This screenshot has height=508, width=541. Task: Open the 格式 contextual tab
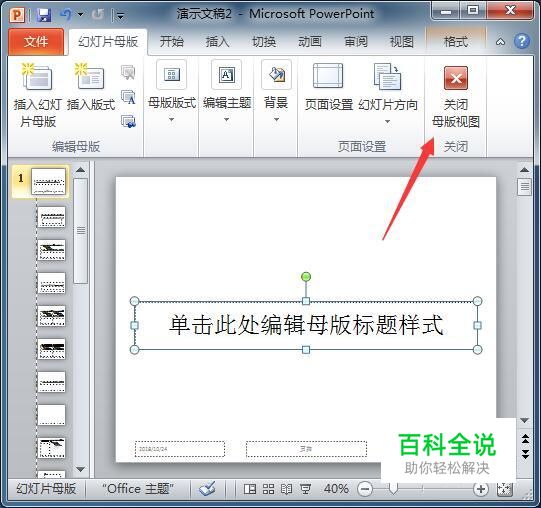456,42
